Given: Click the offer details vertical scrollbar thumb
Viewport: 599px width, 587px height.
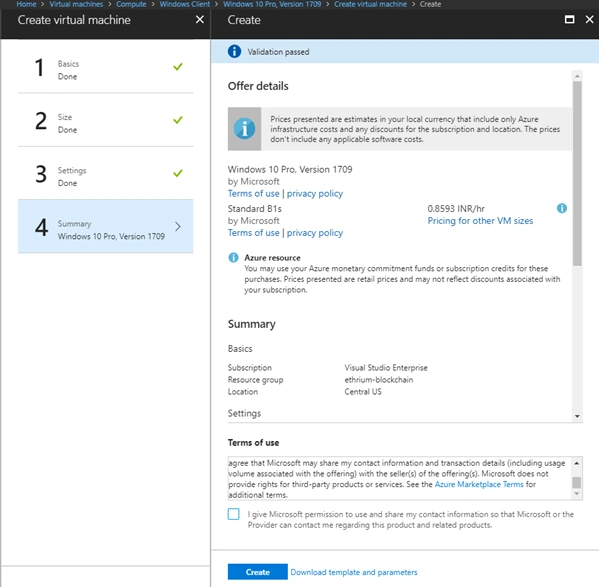Looking at the screenshot, I should point(577,173).
